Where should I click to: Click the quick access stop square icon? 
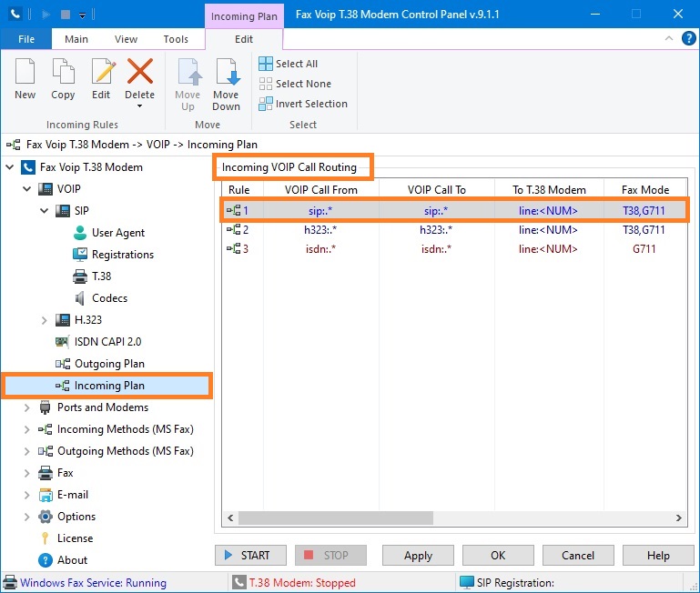(66, 15)
